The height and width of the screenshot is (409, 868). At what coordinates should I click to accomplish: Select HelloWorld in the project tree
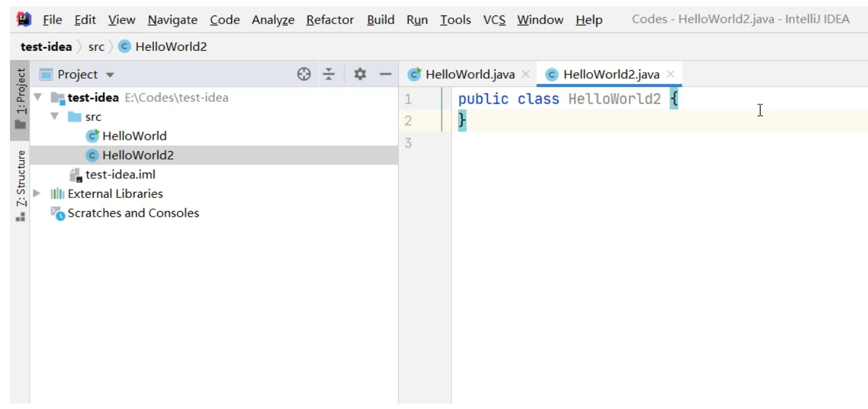134,136
